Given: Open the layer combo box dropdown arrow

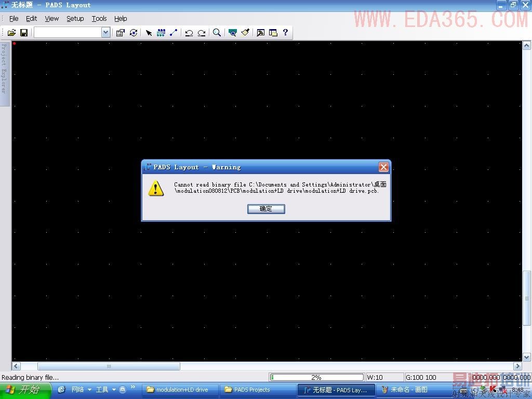Looking at the screenshot, I should 106,33.
